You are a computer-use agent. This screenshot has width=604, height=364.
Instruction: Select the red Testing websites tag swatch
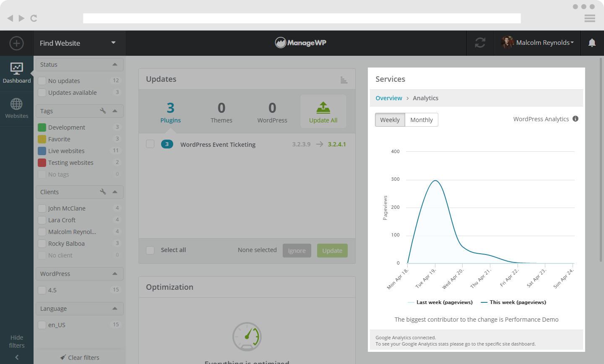pos(42,162)
